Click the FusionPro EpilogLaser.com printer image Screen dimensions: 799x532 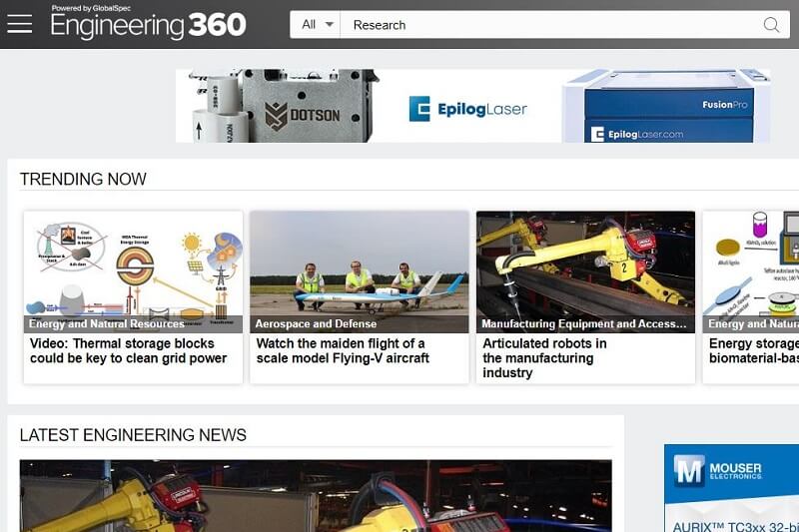click(666, 107)
